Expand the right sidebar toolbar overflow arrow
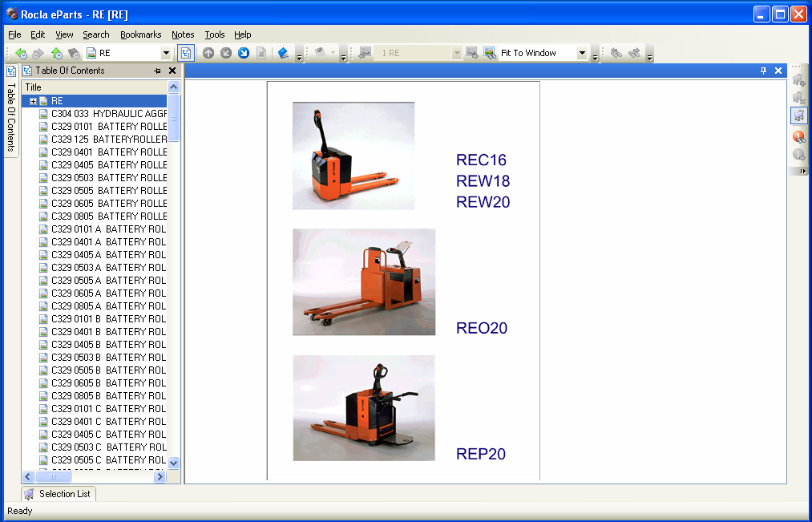This screenshot has width=812, height=522. point(802,171)
